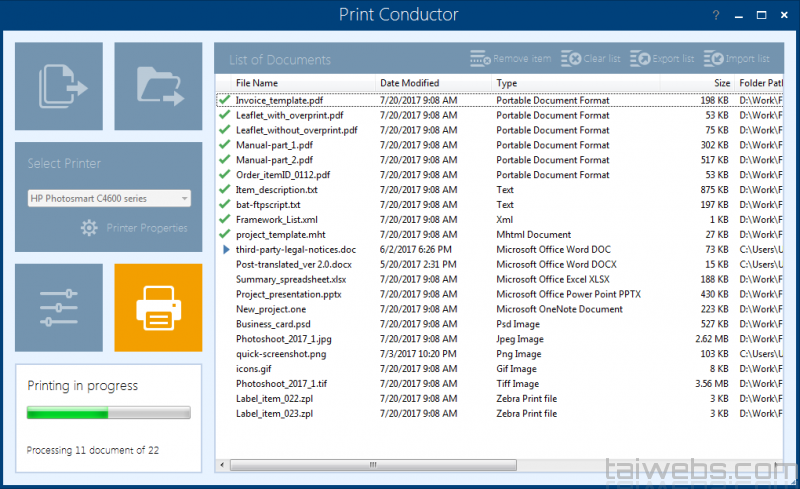Click the green printing progress bar
800x489 pixels.
point(108,412)
